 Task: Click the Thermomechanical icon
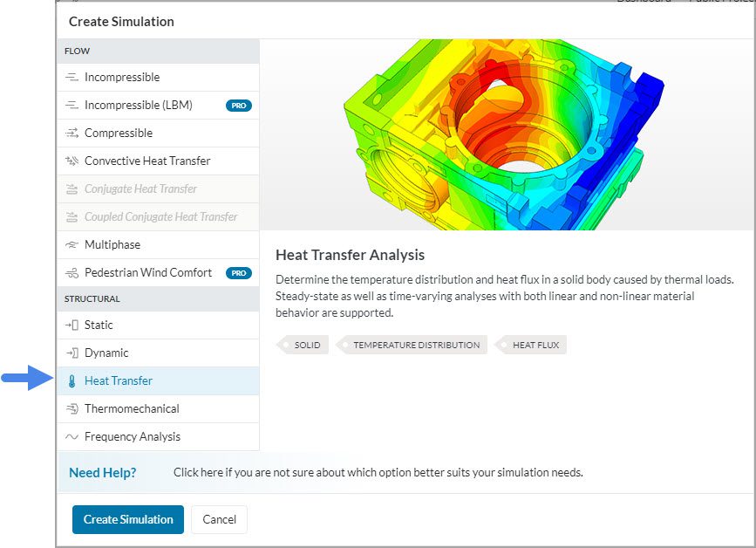[x=72, y=409]
